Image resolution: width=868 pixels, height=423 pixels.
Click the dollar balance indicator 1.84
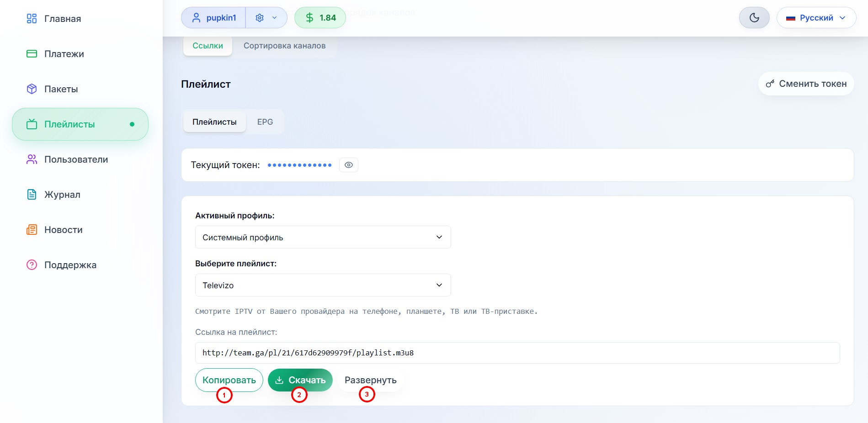click(320, 18)
